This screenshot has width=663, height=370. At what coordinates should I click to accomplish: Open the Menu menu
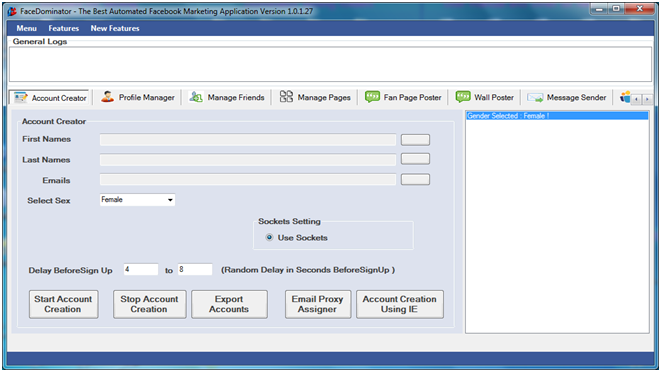click(27, 28)
